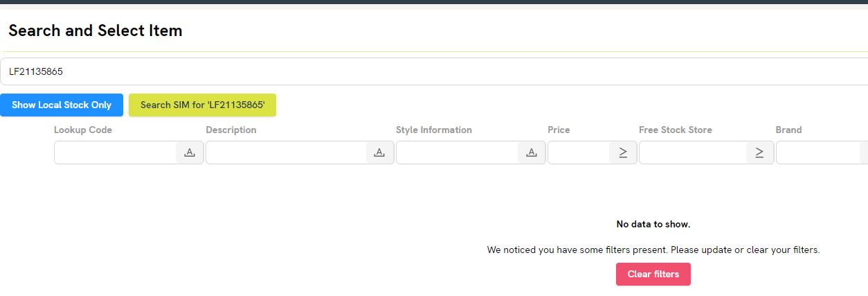Select the Description filter text field
The height and width of the screenshot is (296, 868).
(x=286, y=153)
